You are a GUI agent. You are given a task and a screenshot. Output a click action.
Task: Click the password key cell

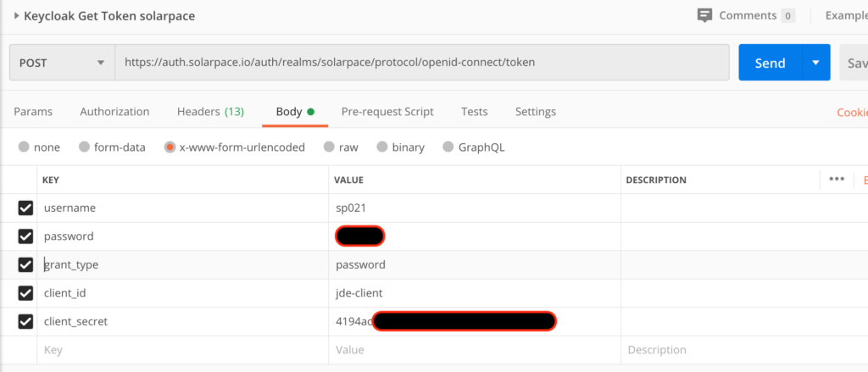coord(183,236)
